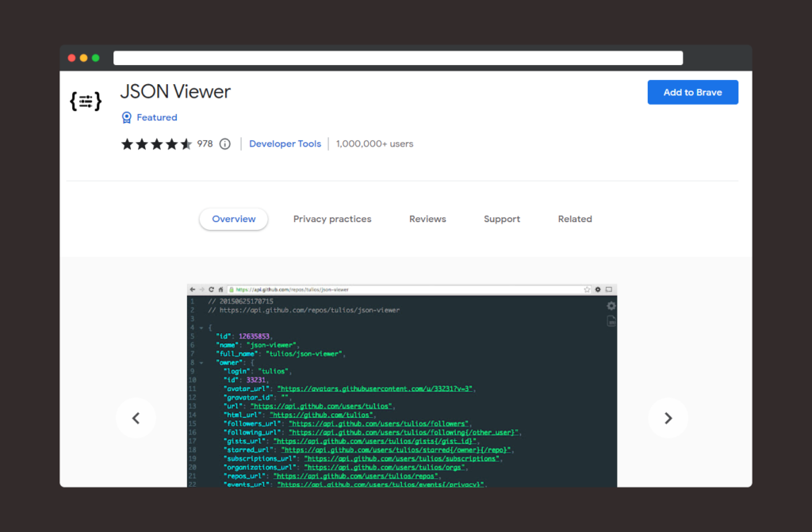Click the browser address bar
The height and width of the screenshot is (532, 812).
pyautogui.click(x=398, y=58)
